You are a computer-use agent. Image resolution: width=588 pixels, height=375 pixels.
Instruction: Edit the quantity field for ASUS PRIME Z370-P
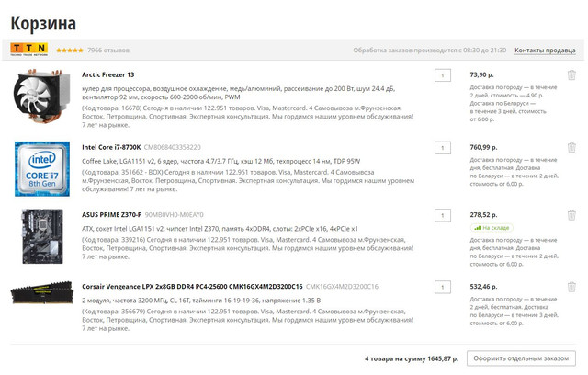click(443, 215)
